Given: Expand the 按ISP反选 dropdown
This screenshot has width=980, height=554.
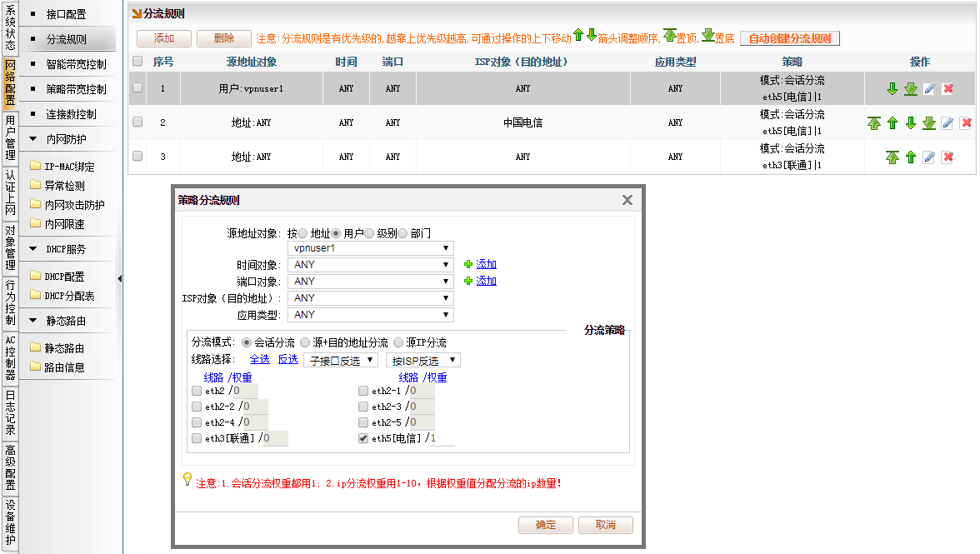Looking at the screenshot, I should [x=426, y=360].
